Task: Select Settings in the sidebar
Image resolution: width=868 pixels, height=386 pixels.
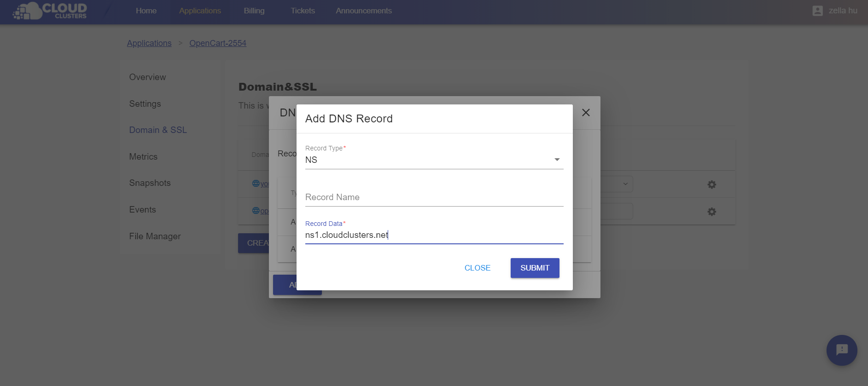Action: click(145, 104)
